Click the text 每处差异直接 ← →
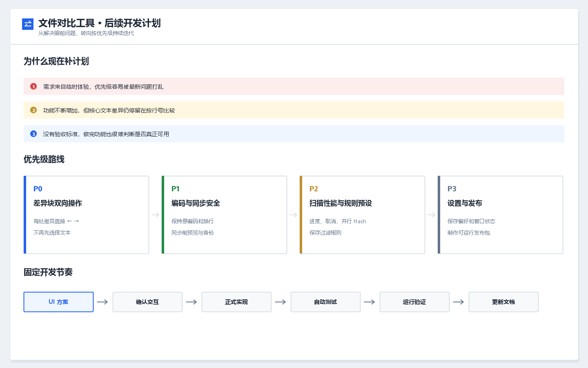The image size is (588, 368). point(56,221)
